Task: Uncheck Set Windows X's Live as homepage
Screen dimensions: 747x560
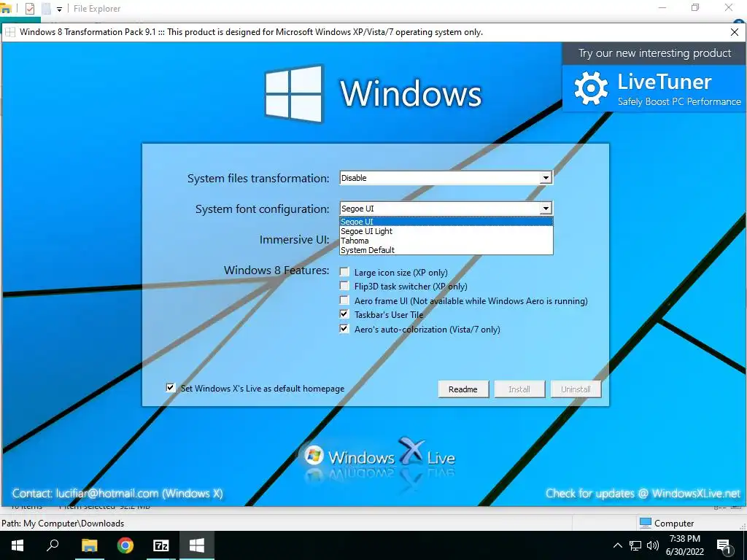Action: pos(170,388)
